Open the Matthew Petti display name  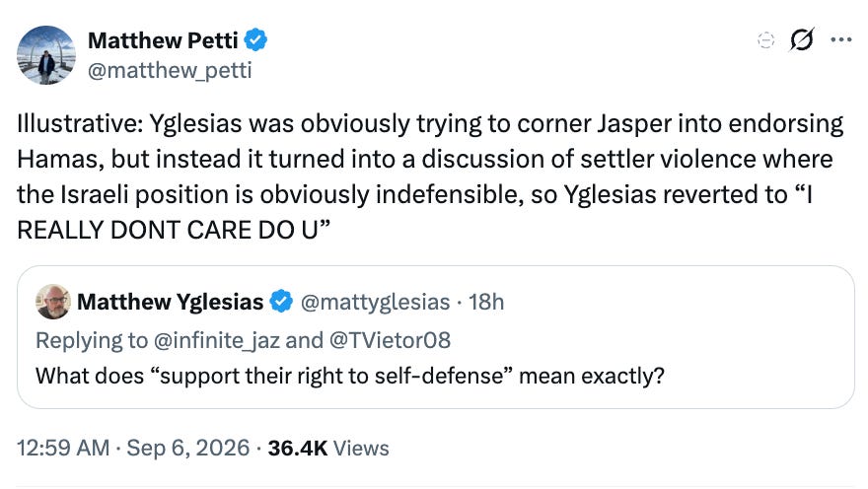coord(163,40)
